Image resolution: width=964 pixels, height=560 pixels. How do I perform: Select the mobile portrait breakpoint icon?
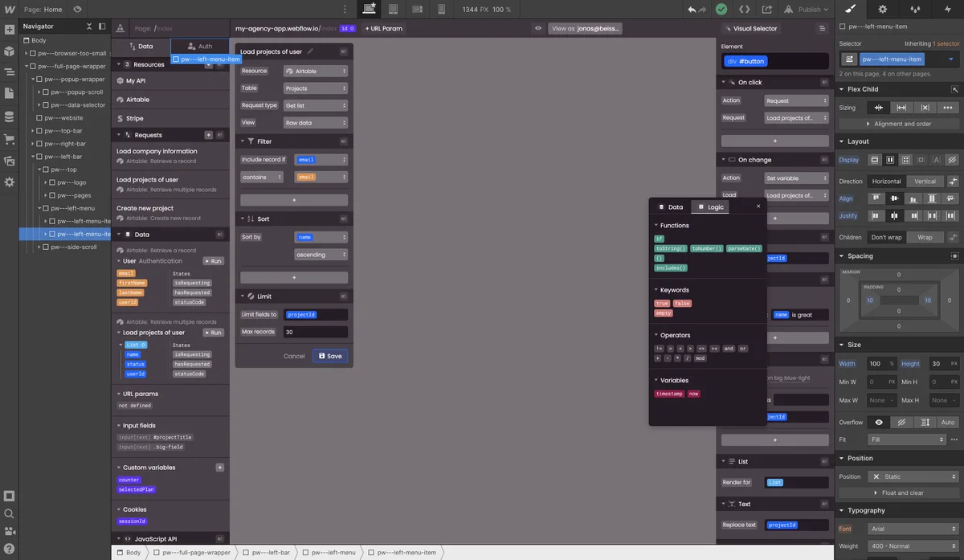(441, 9)
